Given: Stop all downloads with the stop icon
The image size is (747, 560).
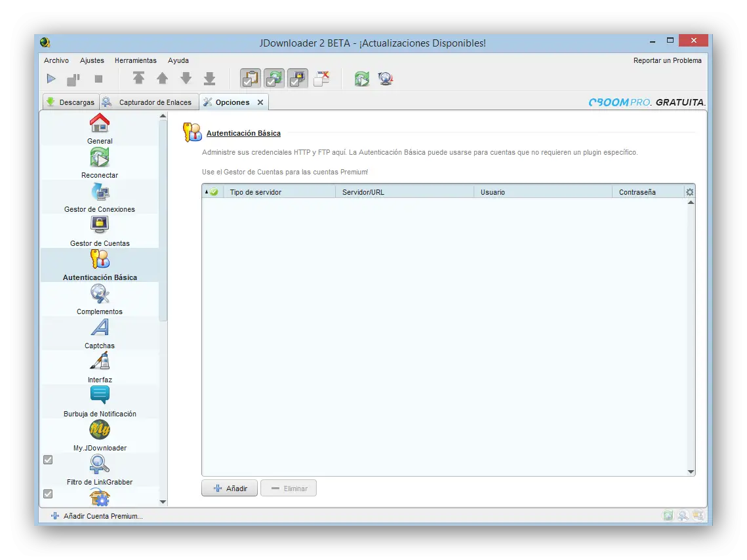Looking at the screenshot, I should (98, 79).
